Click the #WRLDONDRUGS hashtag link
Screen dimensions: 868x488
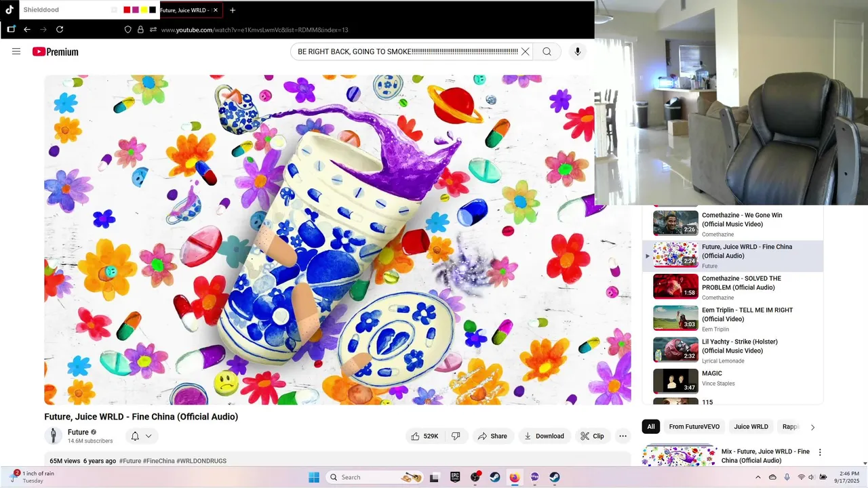coord(201,461)
